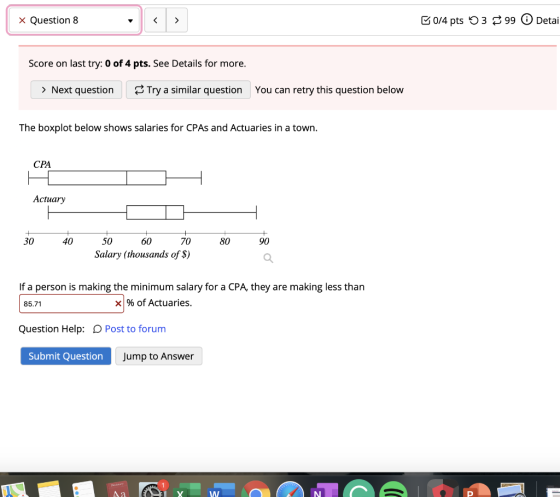This screenshot has height=497, width=560.
Task: Click the Submit Question button
Action: [x=66, y=356]
